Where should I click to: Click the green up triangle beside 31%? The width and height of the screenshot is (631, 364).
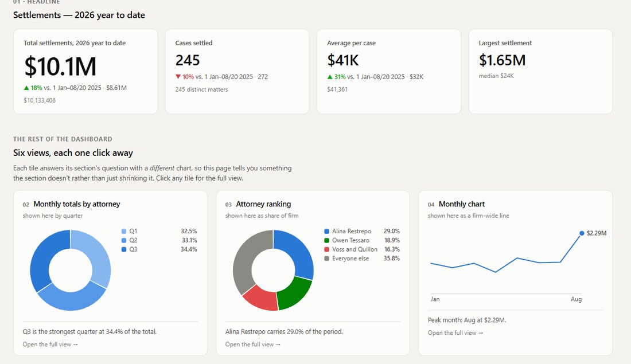point(330,76)
